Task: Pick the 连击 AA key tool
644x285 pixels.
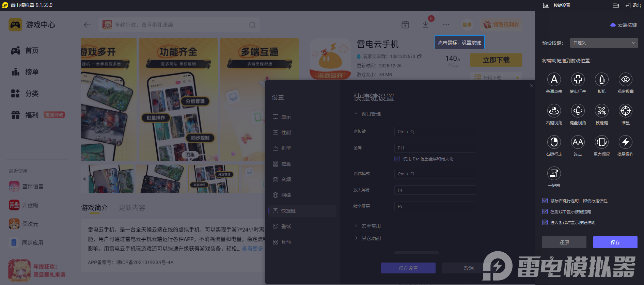Action: [x=578, y=142]
